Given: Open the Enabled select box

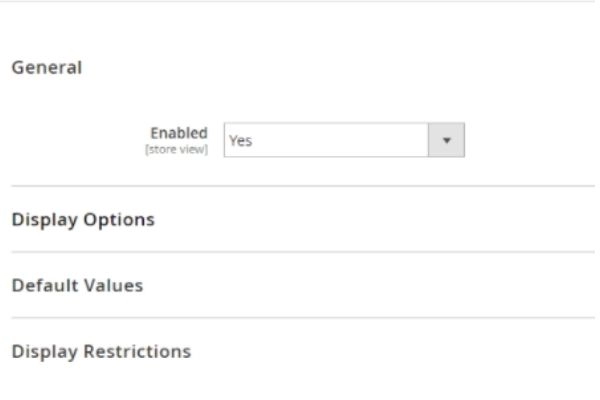Looking at the screenshot, I should (x=343, y=141).
